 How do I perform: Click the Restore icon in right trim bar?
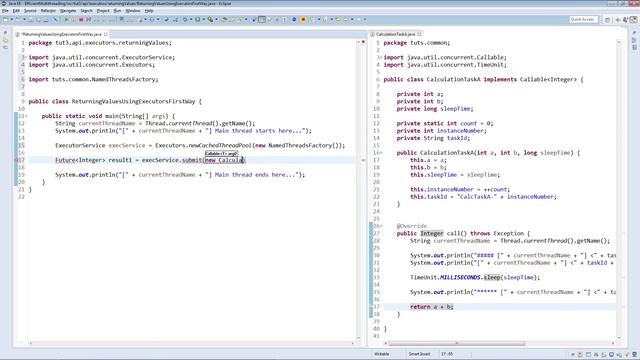click(635, 32)
